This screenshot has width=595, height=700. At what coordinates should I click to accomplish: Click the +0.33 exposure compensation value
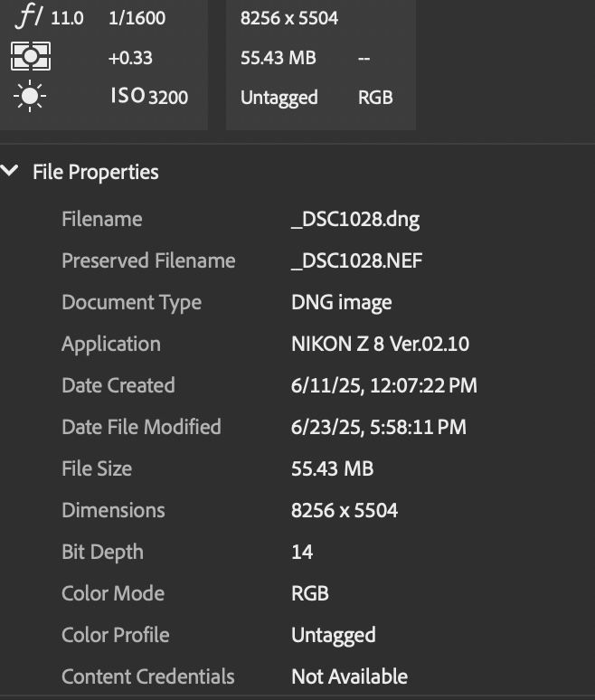129,58
